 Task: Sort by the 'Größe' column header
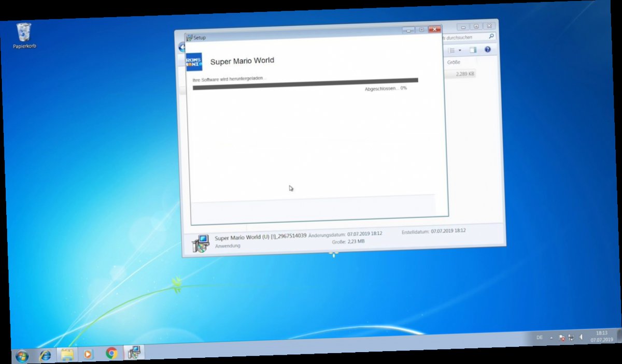click(454, 62)
